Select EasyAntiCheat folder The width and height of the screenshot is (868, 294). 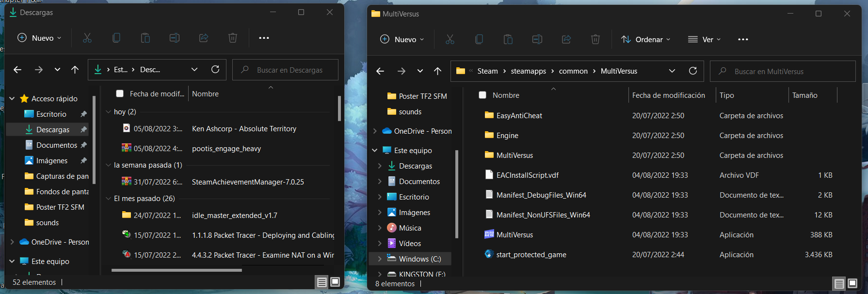coord(519,116)
